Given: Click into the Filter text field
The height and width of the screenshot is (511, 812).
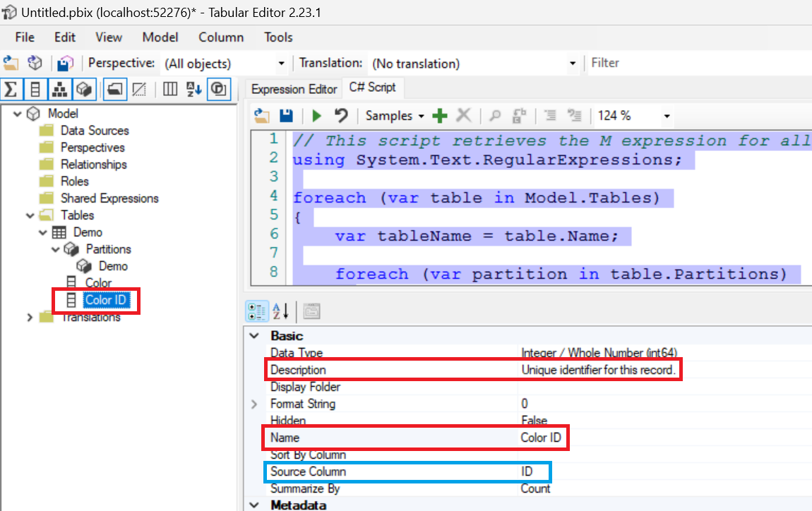Looking at the screenshot, I should 699,64.
